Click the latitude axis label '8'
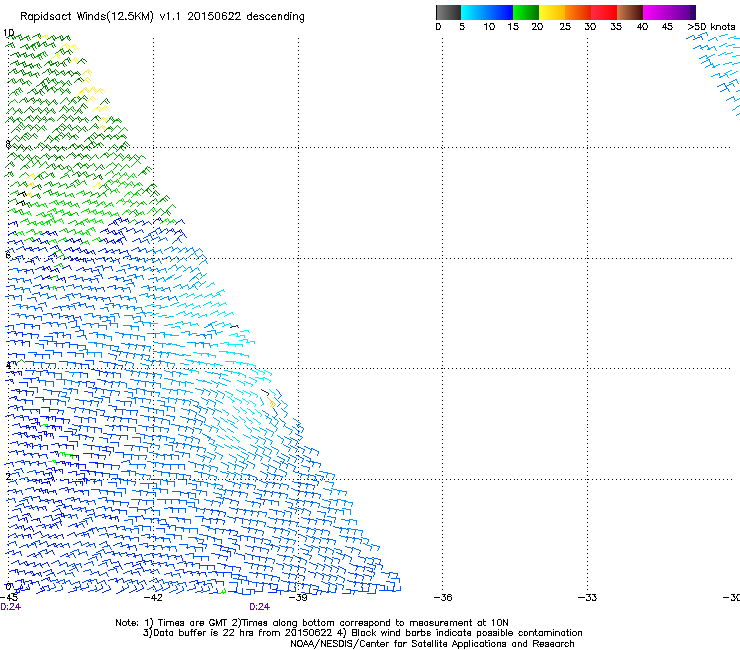The height and width of the screenshot is (650, 740). (x=8, y=144)
